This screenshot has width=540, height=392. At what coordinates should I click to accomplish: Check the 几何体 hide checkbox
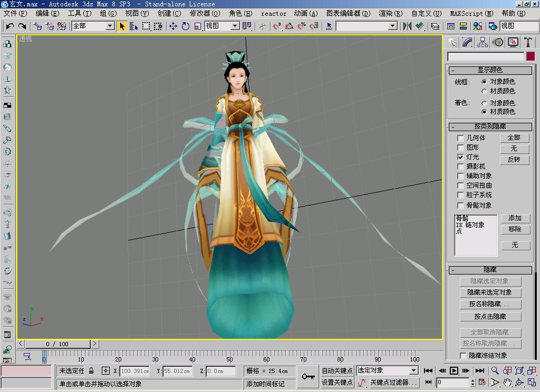click(x=460, y=138)
